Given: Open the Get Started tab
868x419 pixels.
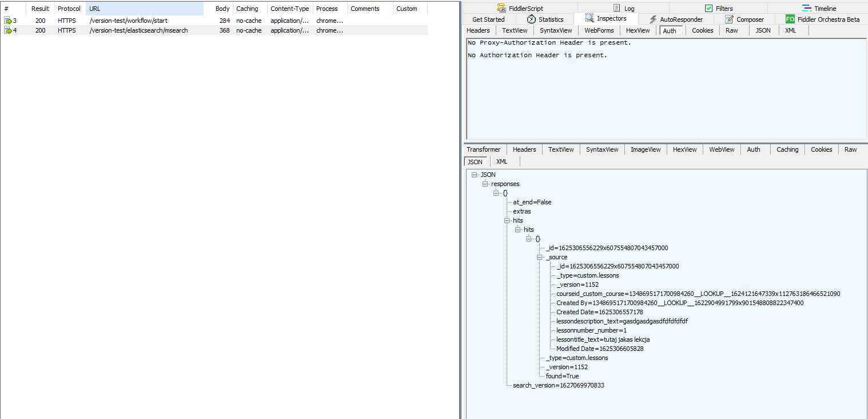Looking at the screenshot, I should [488, 19].
